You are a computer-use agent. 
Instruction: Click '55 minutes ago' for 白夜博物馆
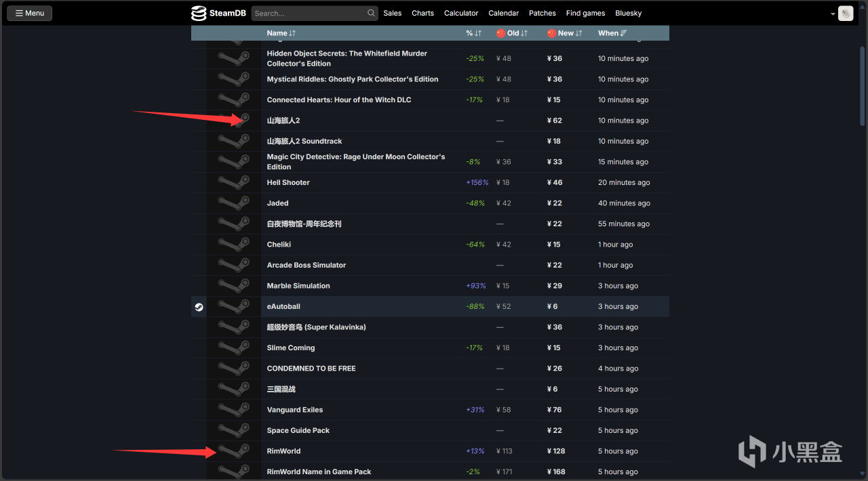pos(624,224)
